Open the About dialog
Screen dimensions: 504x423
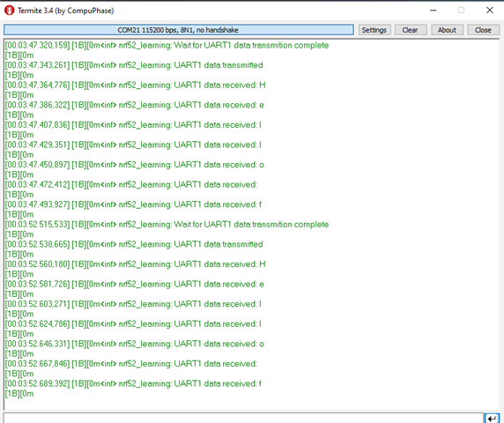[447, 30]
